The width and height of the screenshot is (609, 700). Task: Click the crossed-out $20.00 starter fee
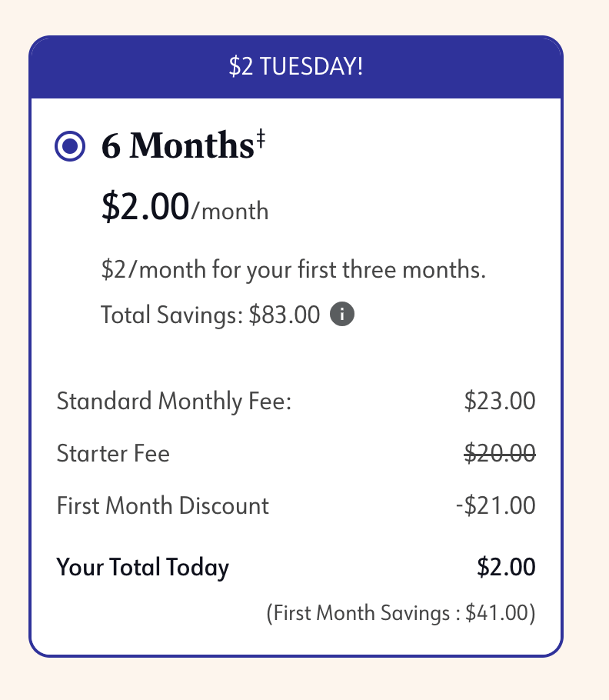tap(500, 454)
